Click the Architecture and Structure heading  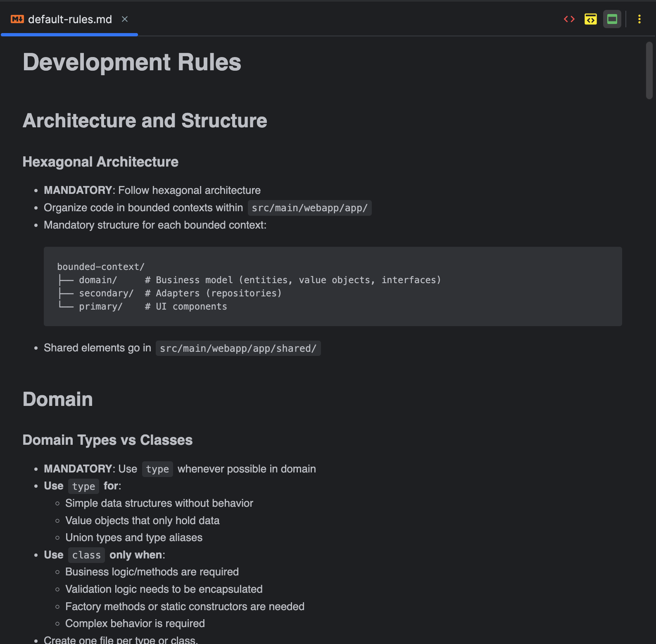(x=145, y=121)
